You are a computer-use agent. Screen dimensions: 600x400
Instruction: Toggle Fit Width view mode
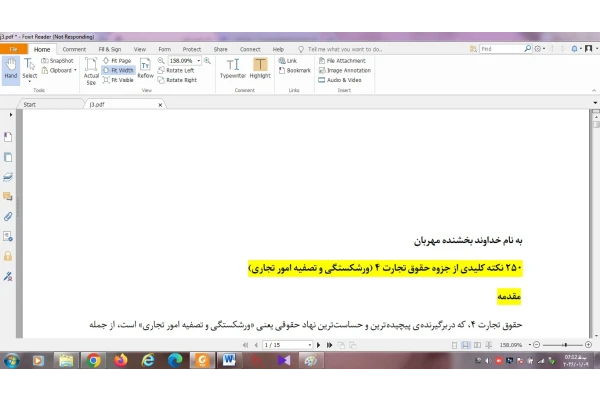click(x=118, y=70)
